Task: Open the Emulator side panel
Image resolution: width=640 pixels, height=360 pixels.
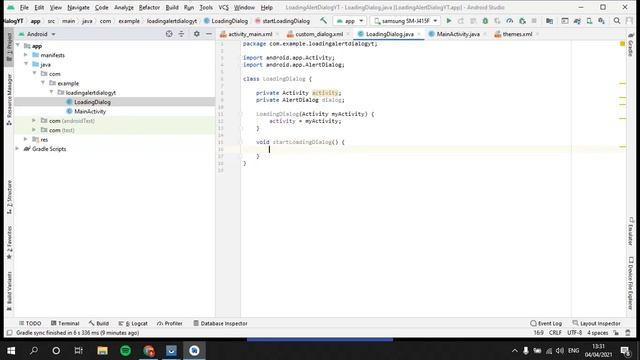Action: 631,231
